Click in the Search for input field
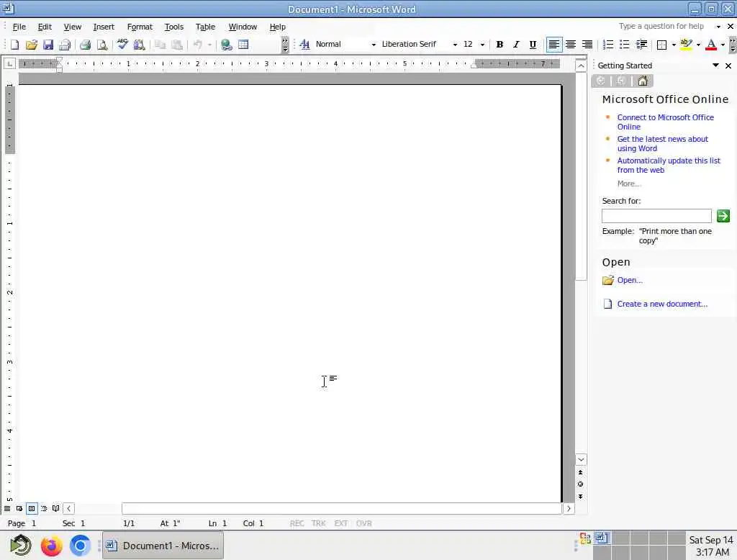Image resolution: width=737 pixels, height=560 pixels. 656,216
